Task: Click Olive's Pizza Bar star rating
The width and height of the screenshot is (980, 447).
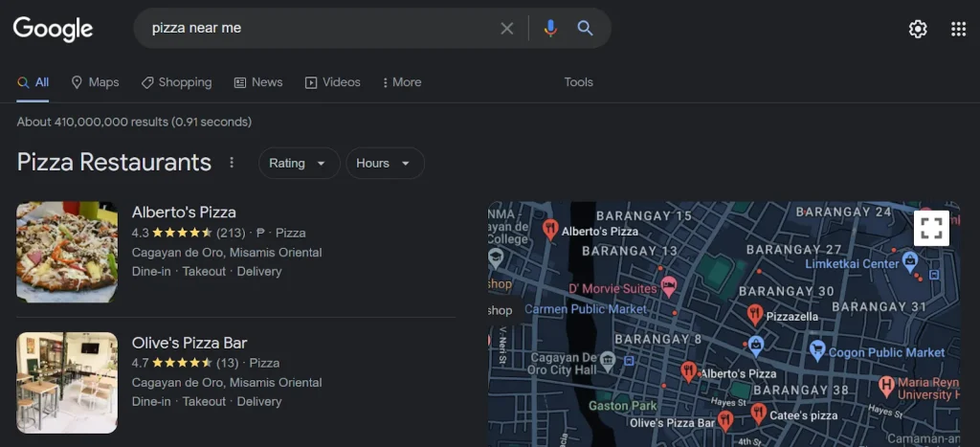Action: click(182, 363)
